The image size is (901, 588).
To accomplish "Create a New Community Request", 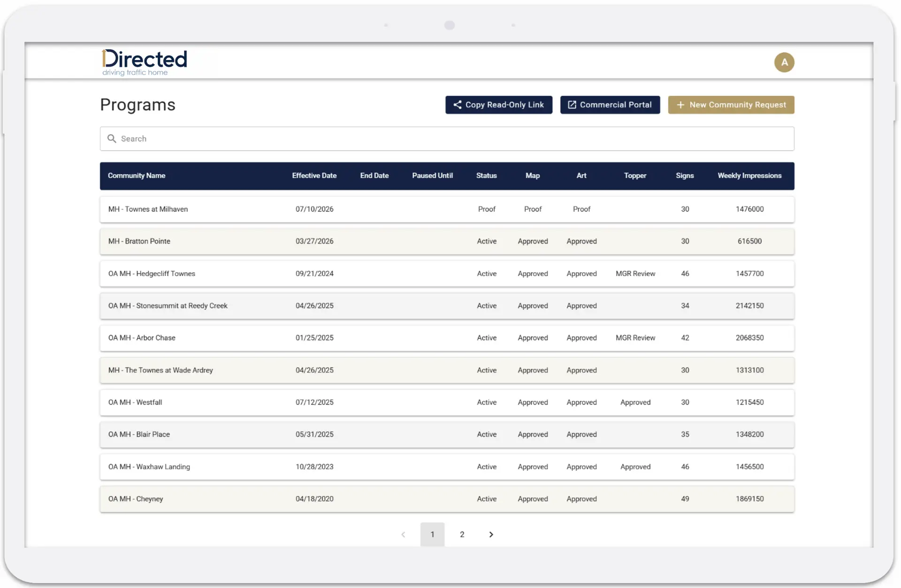I will tap(731, 105).
